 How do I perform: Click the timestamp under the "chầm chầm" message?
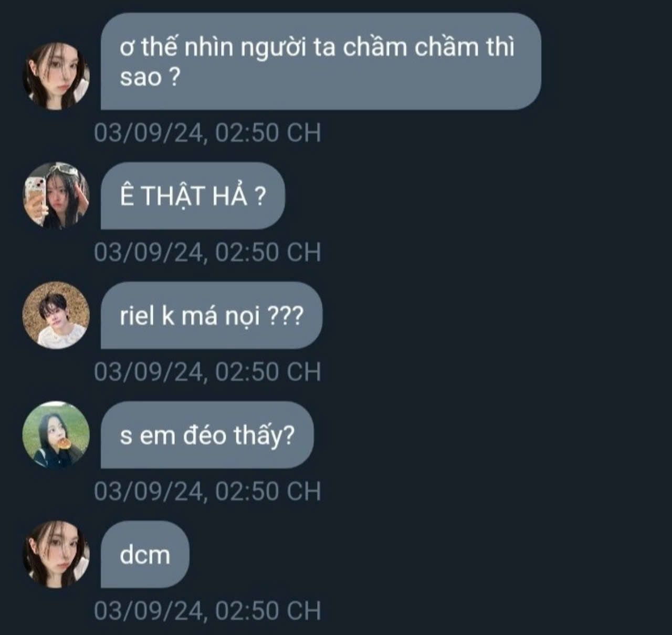click(207, 132)
